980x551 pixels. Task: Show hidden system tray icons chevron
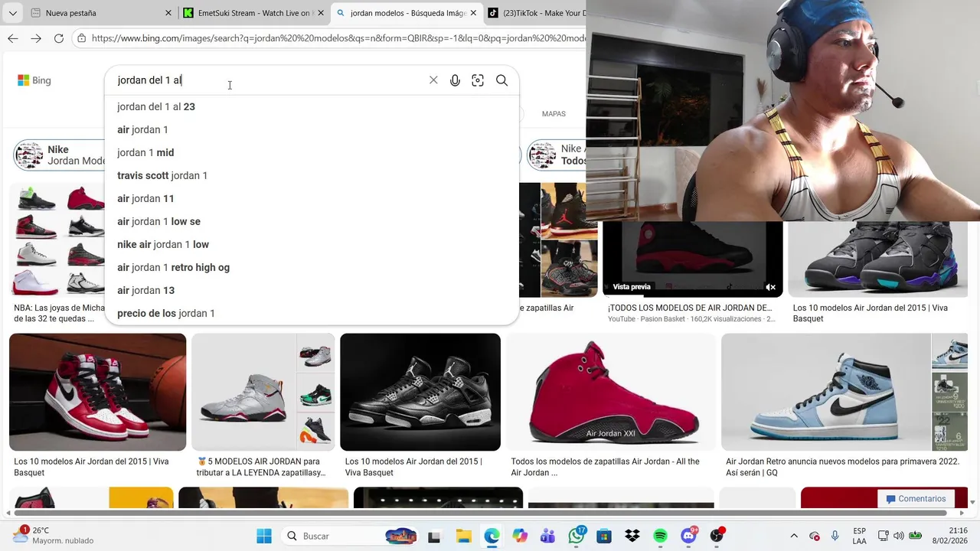794,536
